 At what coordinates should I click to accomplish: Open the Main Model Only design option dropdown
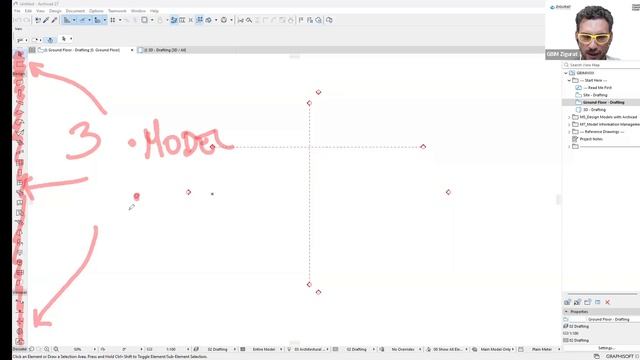point(513,349)
